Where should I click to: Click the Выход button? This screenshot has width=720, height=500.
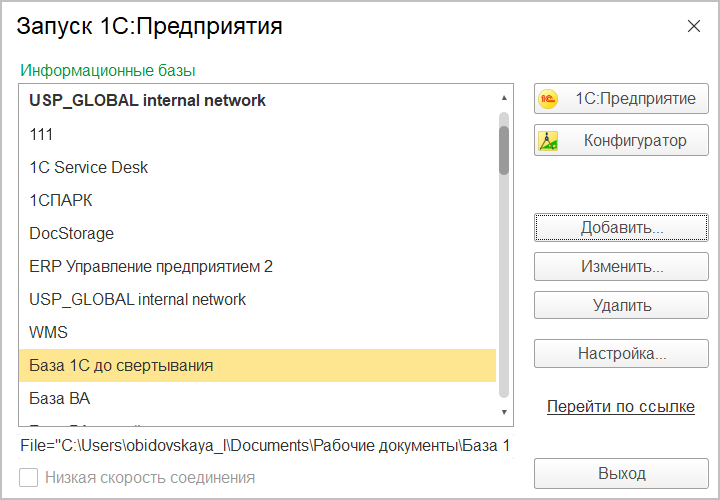pos(621,474)
